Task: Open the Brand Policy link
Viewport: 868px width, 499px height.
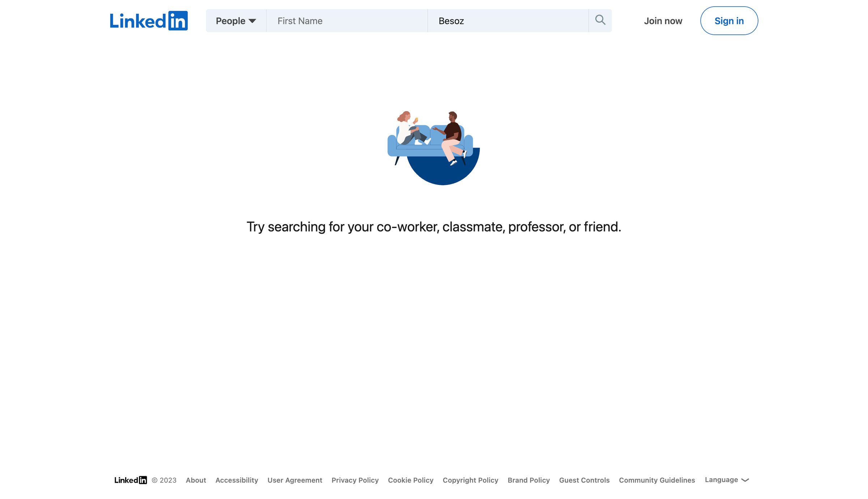Action: [529, 480]
